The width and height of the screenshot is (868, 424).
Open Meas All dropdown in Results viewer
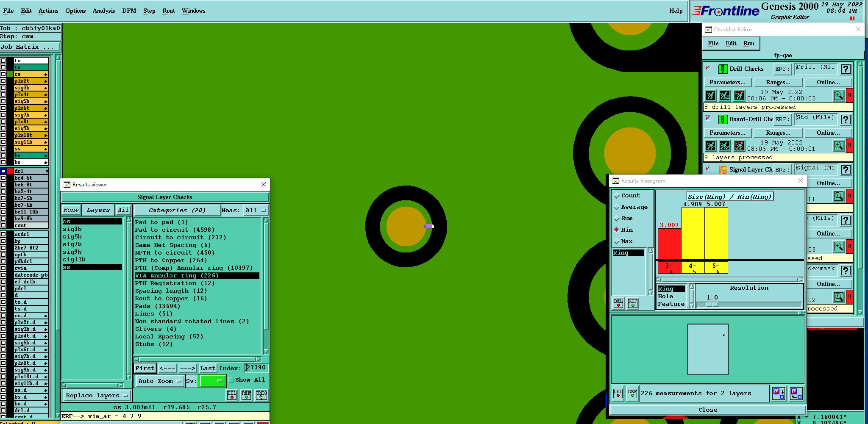click(x=256, y=211)
